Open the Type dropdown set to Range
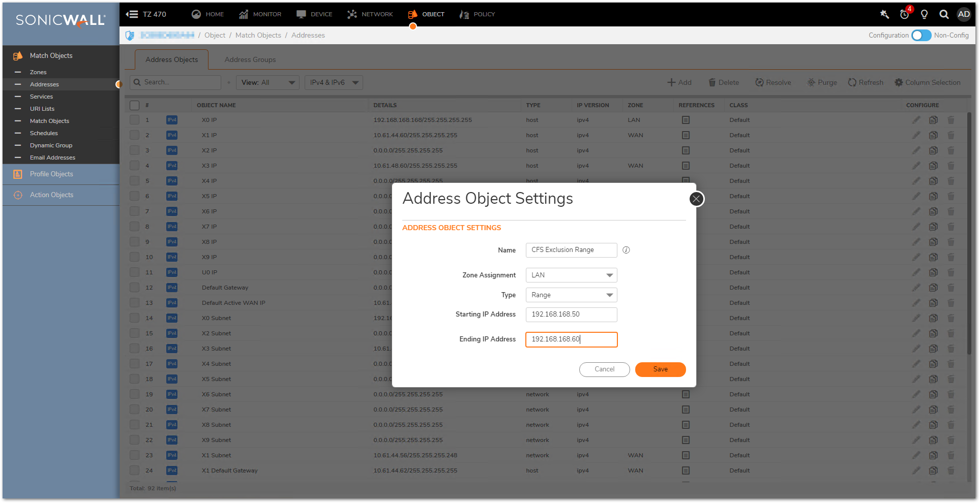Image resolution: width=980 pixels, height=503 pixels. [571, 295]
